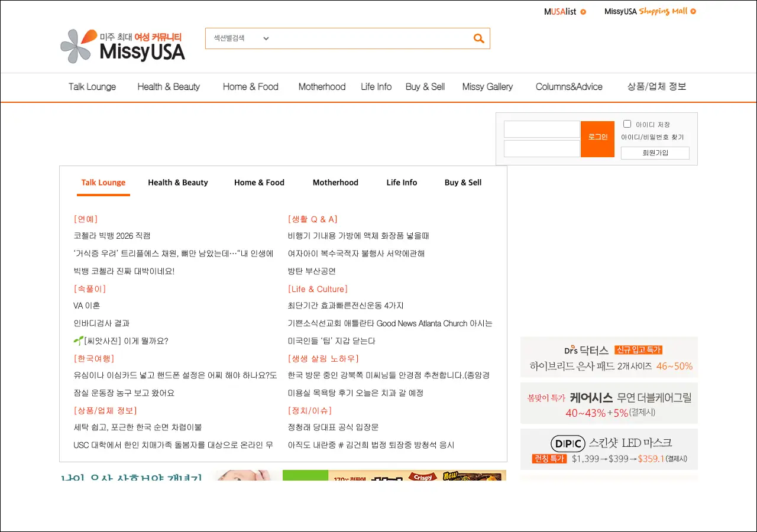Viewport: 757px width, 532px height.
Task: Open the 닥터스 하이브리드 은사 패드 banner
Action: (609, 357)
